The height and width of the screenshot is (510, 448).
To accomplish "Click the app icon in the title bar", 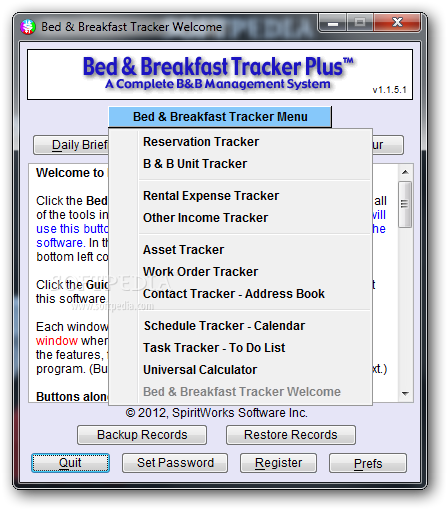I will 28,27.
